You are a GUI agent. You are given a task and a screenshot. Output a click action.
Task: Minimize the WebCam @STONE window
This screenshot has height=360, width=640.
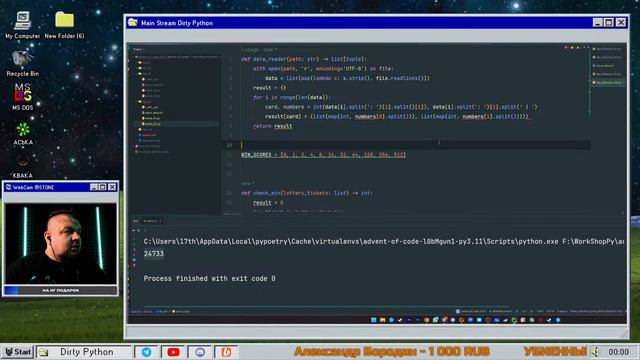[94, 187]
